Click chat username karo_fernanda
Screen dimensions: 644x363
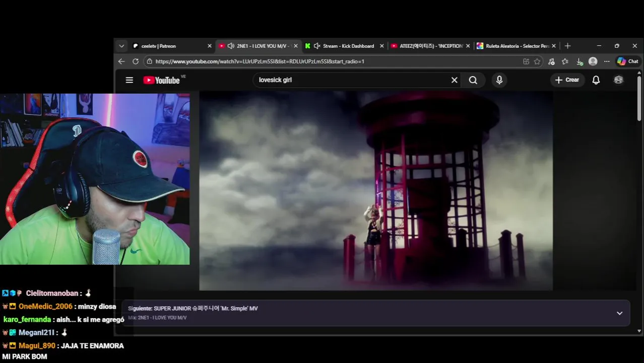[27, 320]
